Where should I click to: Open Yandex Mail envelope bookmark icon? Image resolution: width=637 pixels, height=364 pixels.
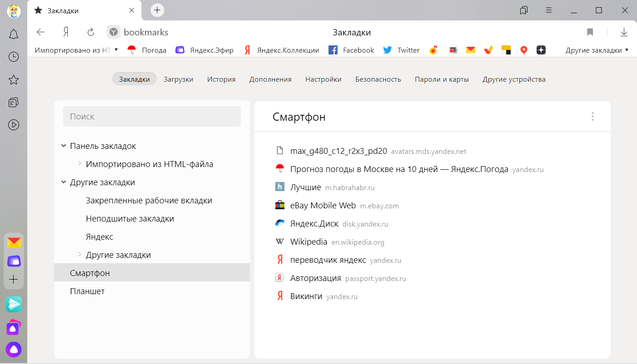pyautogui.click(x=471, y=50)
